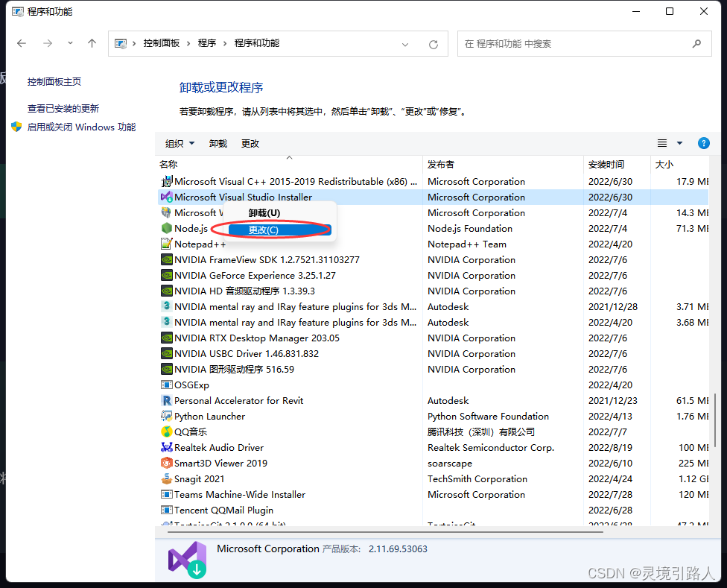The image size is (727, 588).
Task: Click the 更改 toolbar button
Action: 250,143
